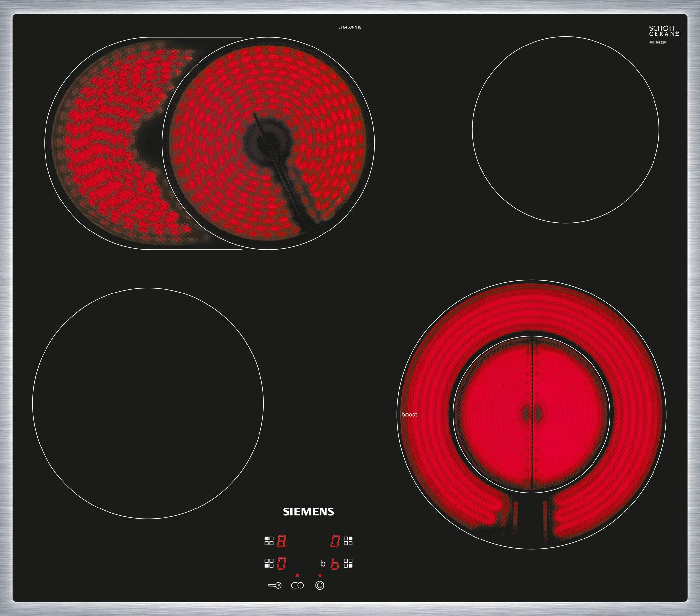Image resolution: width=700 pixels, height=616 pixels.
Task: Click the SCHOTT CERAN logo
Action: pos(664,31)
